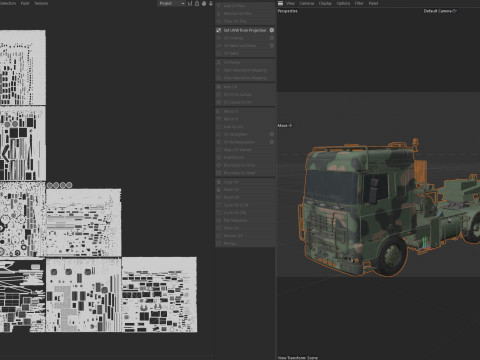Image resolution: width=480 pixels, height=360 pixels.
Task: Choose Add UV Pins command
Action: pyautogui.click(x=245, y=6)
